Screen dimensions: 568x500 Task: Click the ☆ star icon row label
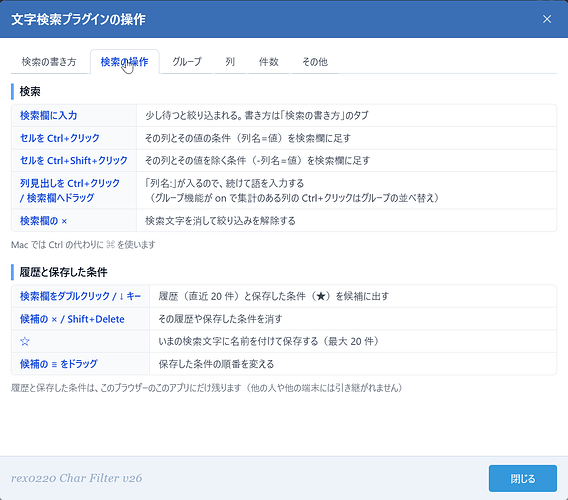pos(25,341)
